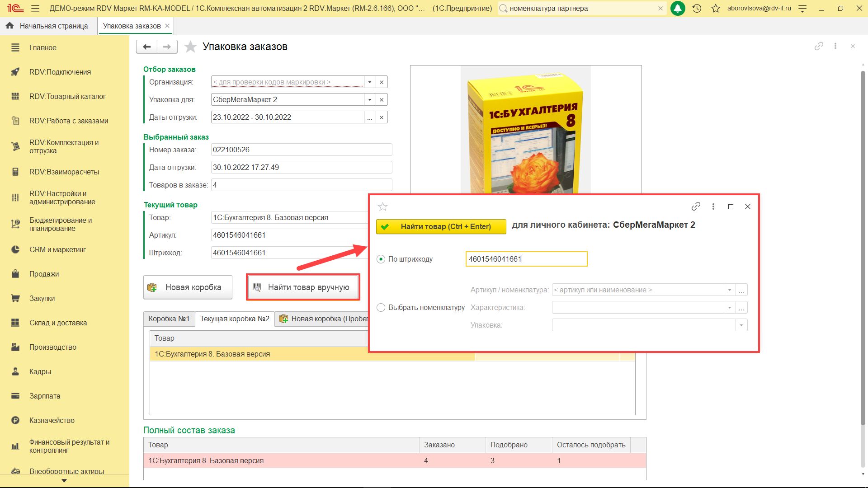
Task: Open RDV:Подключения rocket sidebar section
Action: [60, 72]
